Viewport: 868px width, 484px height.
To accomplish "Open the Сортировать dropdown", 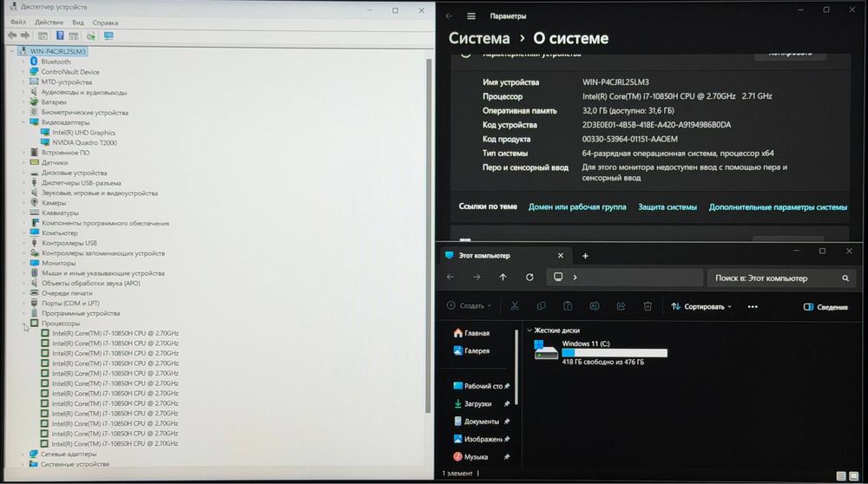I will tap(701, 306).
